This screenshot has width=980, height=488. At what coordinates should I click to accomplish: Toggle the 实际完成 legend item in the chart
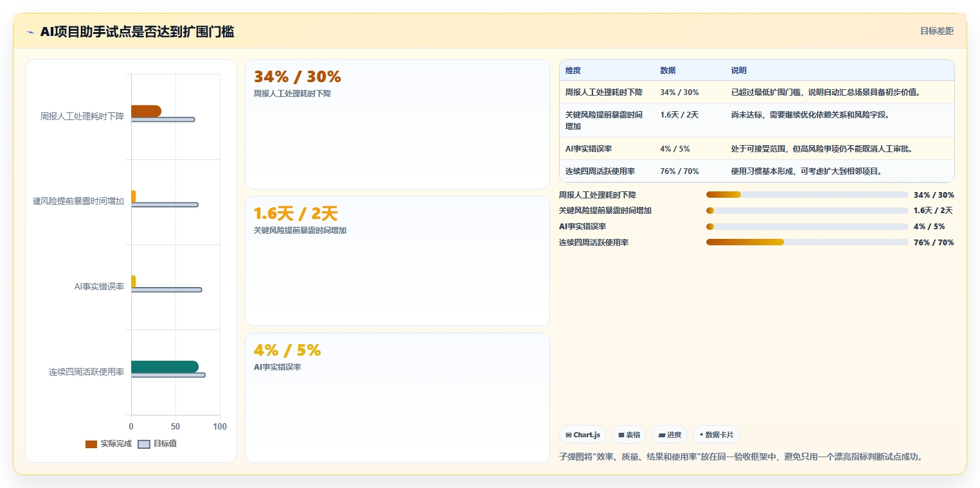click(108, 444)
